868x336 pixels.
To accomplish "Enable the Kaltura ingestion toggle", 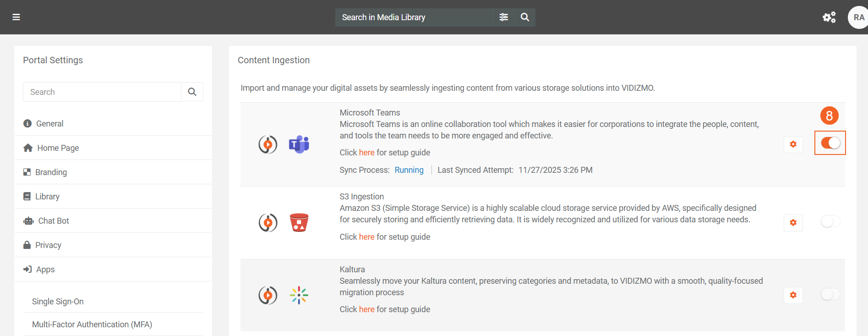I will 830,294.
